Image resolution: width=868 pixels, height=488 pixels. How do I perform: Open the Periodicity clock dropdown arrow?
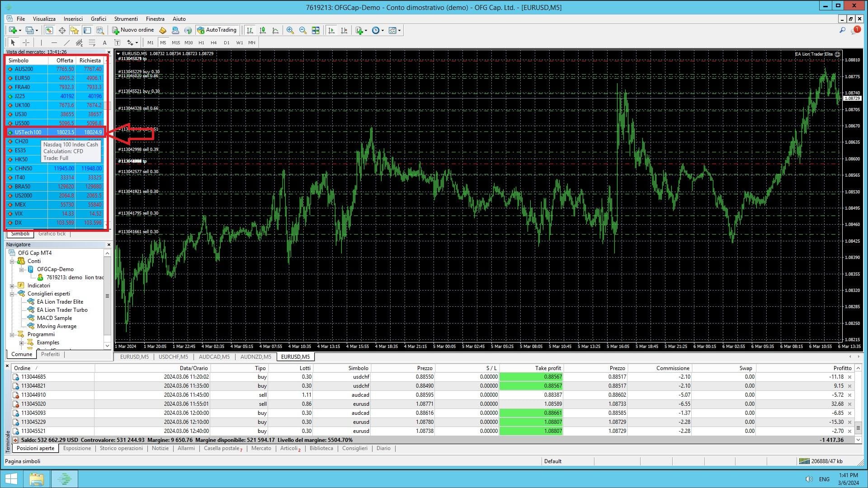[x=382, y=31]
